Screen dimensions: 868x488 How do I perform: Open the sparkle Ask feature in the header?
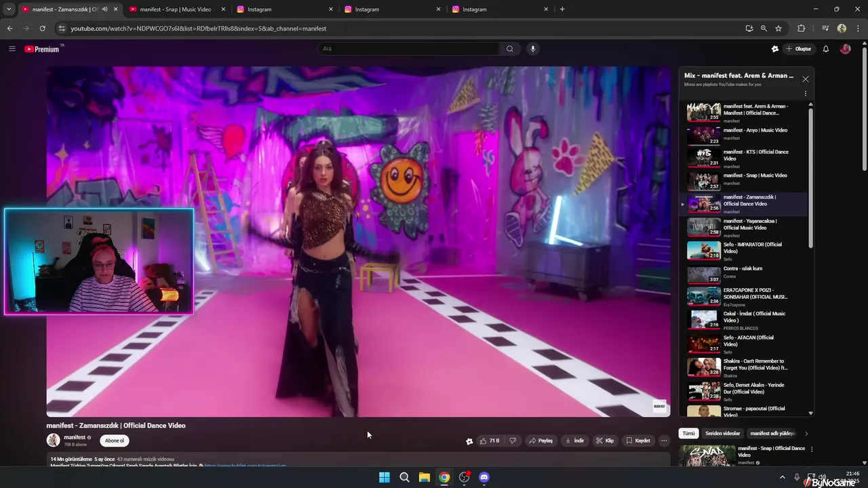pyautogui.click(x=775, y=49)
